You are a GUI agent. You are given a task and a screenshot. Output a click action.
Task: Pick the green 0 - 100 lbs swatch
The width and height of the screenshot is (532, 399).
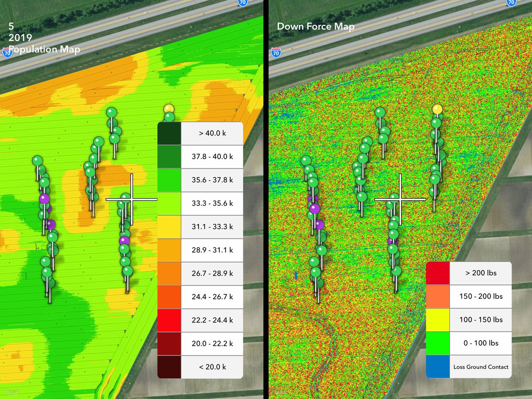point(438,343)
